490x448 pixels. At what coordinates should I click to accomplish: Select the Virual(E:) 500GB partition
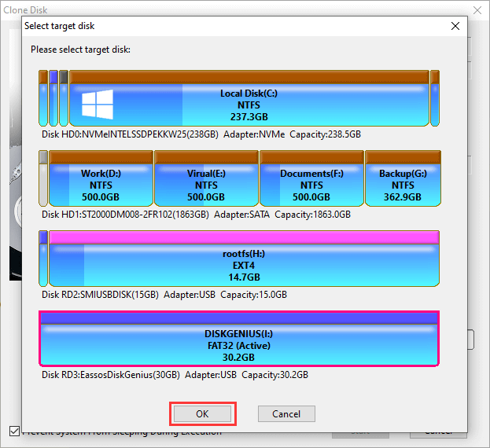(x=205, y=185)
